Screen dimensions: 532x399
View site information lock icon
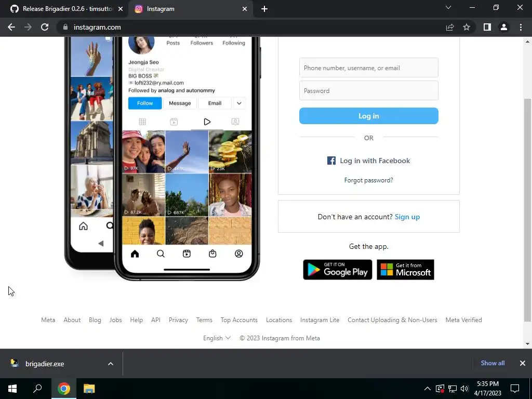[65, 27]
